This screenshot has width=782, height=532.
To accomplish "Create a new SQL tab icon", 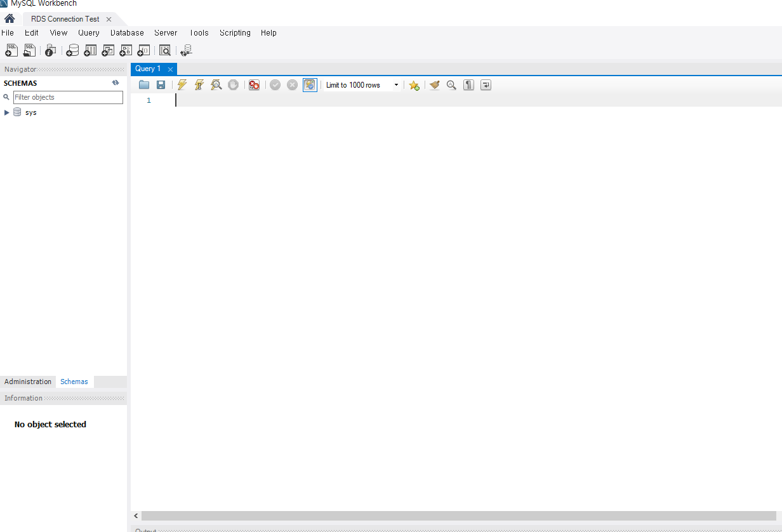I will coord(11,50).
